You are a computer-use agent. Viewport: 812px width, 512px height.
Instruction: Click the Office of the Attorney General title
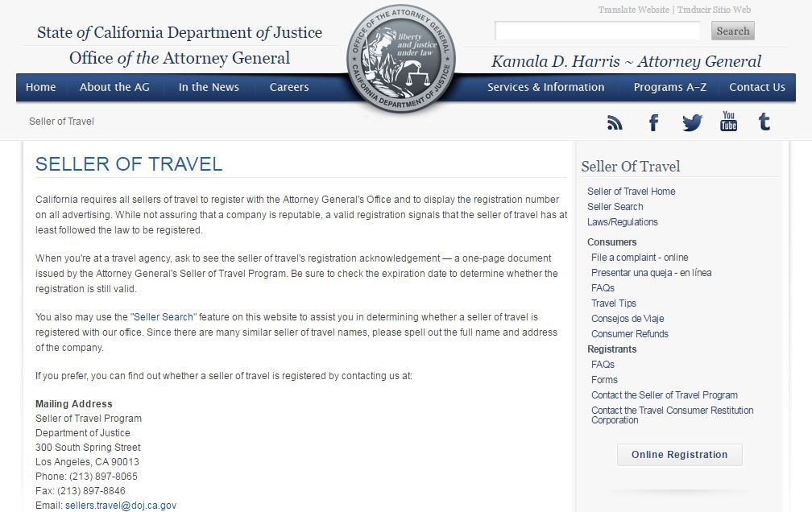(180, 58)
